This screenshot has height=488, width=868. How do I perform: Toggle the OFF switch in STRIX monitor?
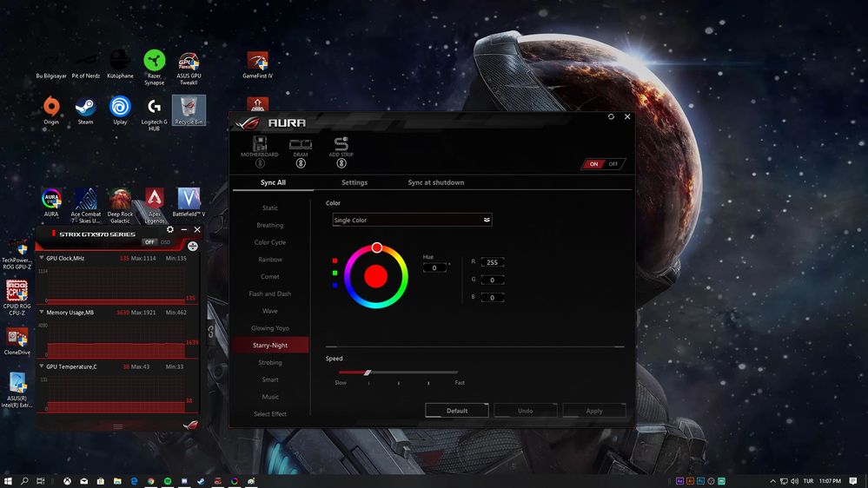pos(149,242)
